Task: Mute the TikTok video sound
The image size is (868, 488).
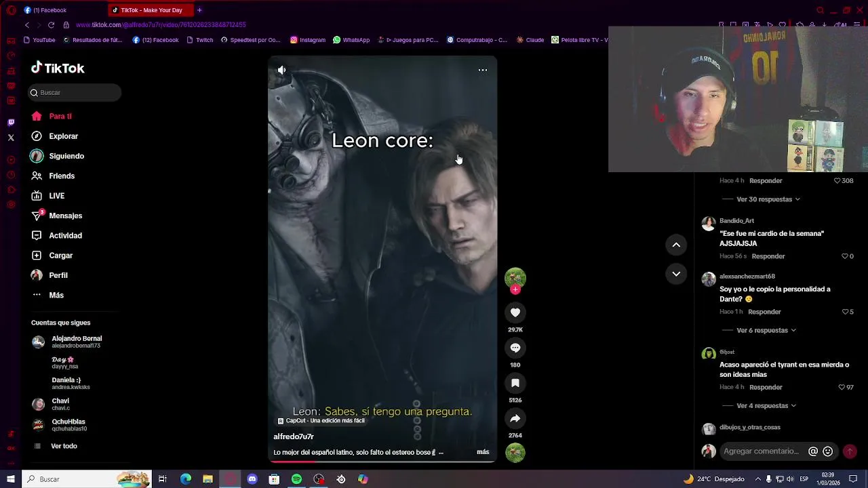Action: pyautogui.click(x=281, y=70)
